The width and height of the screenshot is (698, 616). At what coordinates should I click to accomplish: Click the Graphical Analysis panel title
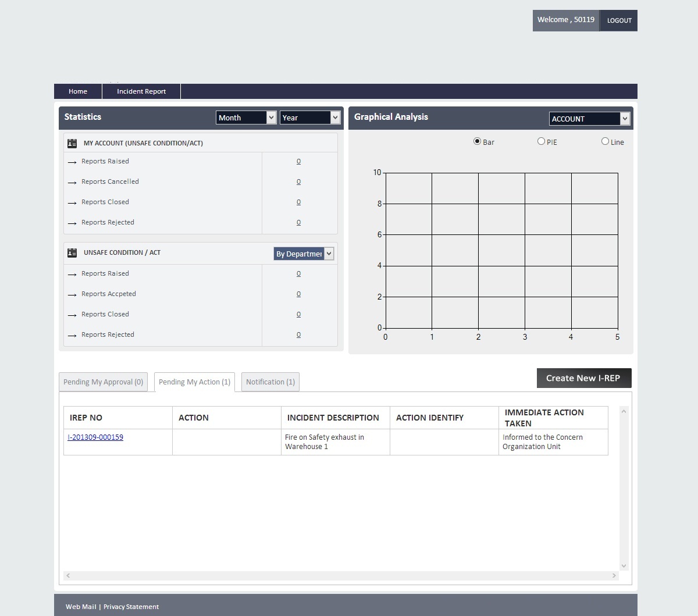391,117
